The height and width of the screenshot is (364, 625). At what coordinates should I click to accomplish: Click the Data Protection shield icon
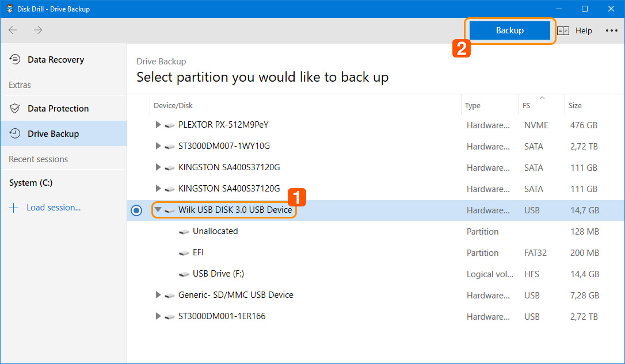pyautogui.click(x=15, y=108)
